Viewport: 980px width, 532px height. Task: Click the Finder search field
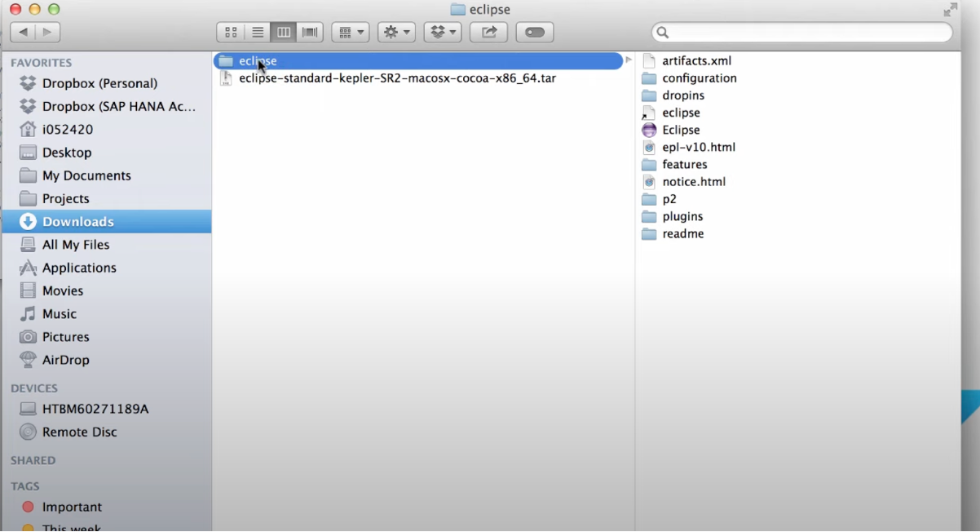click(x=802, y=33)
